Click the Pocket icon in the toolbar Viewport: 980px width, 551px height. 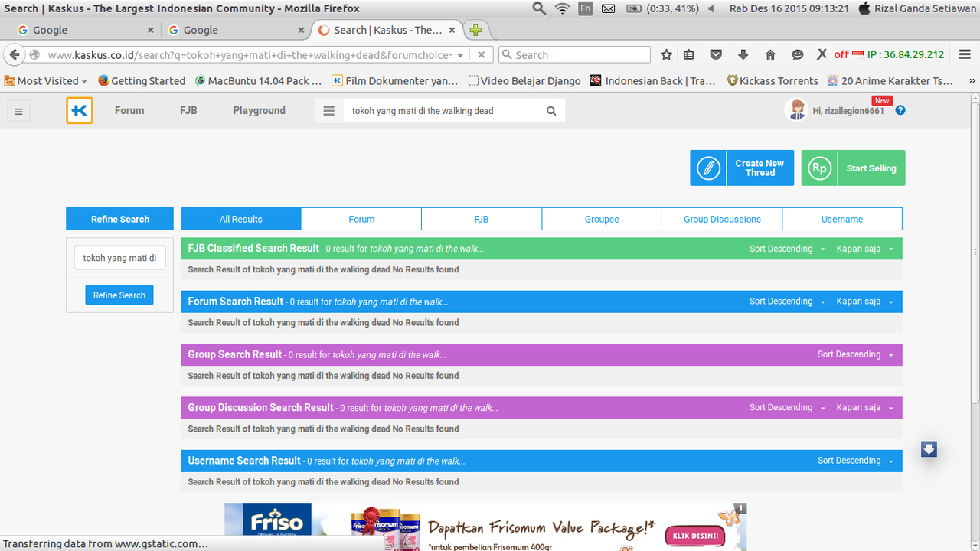coord(716,55)
